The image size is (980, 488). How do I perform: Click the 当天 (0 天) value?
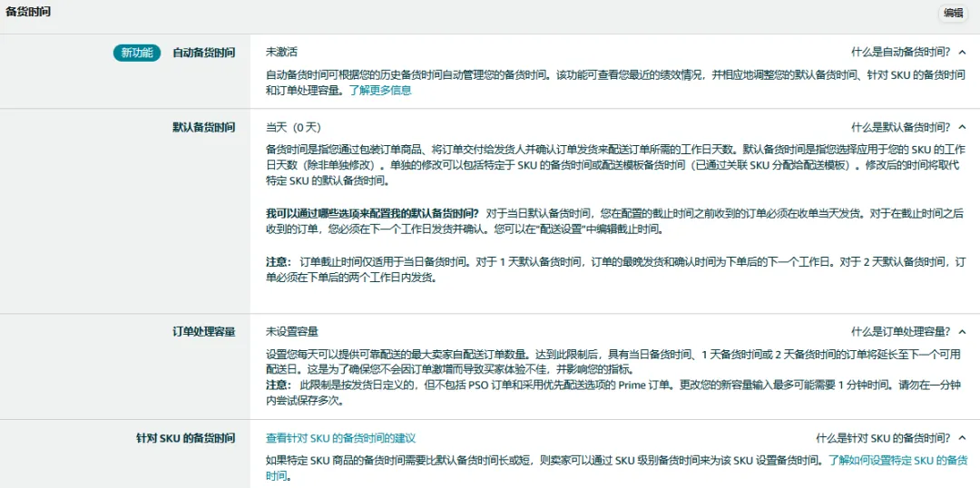293,128
